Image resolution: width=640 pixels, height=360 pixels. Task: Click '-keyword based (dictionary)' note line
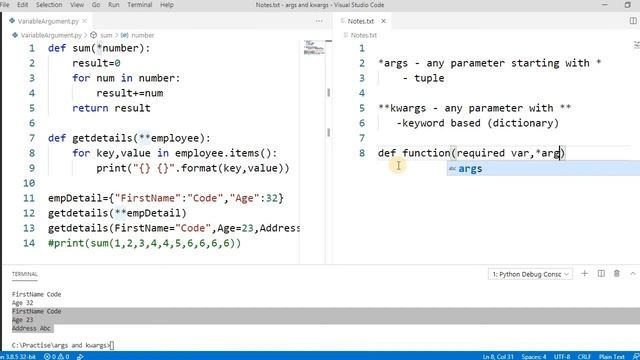(x=477, y=123)
